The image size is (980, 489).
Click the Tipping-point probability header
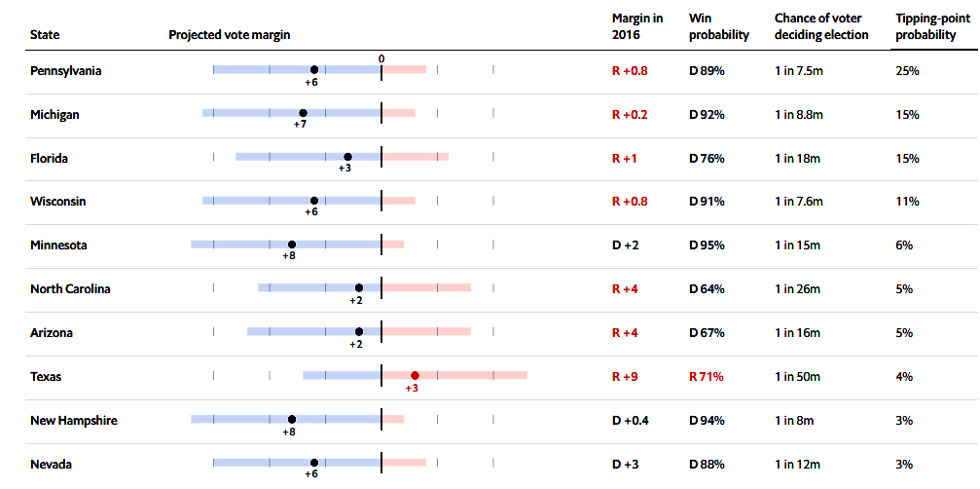tap(926, 26)
